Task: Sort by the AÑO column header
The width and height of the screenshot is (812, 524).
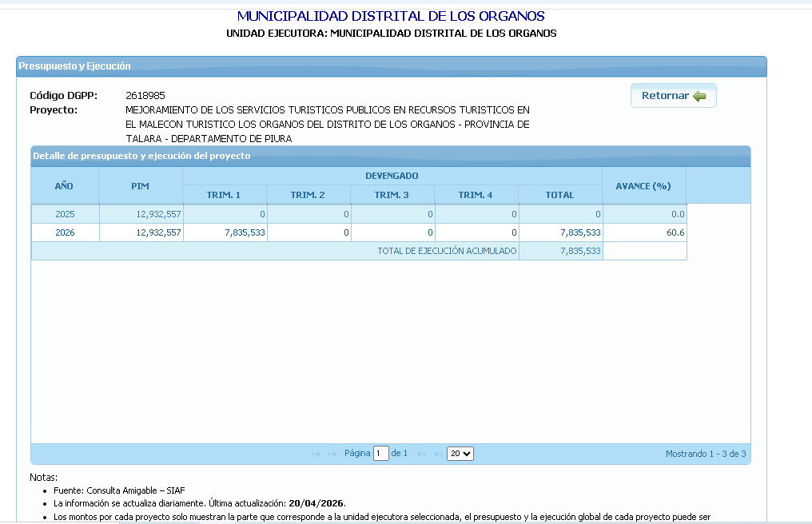Action: click(64, 185)
